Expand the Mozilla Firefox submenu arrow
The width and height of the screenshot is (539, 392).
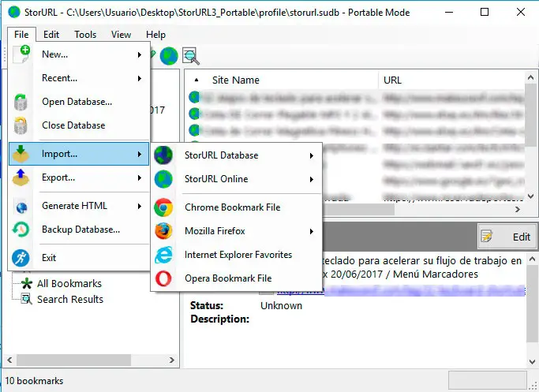coord(312,232)
